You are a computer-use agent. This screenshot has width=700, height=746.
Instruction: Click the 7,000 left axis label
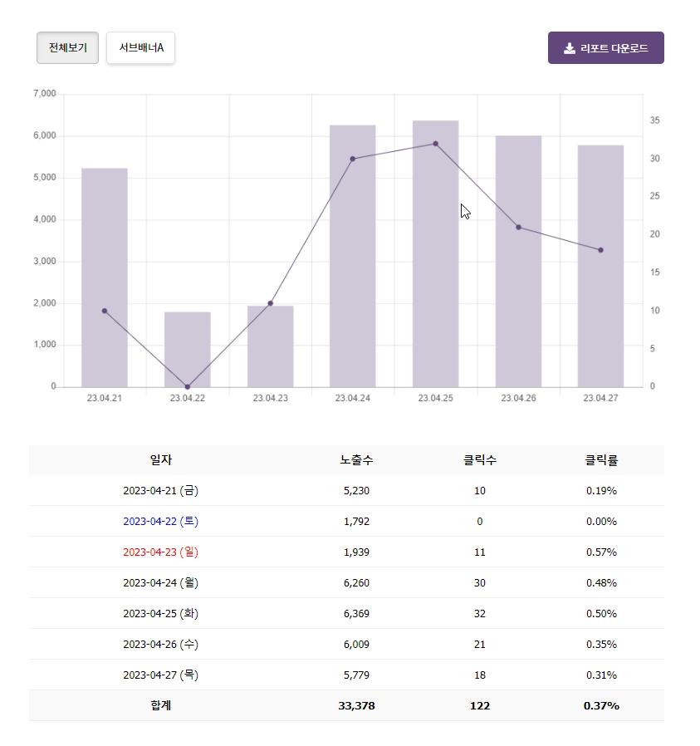click(45, 94)
